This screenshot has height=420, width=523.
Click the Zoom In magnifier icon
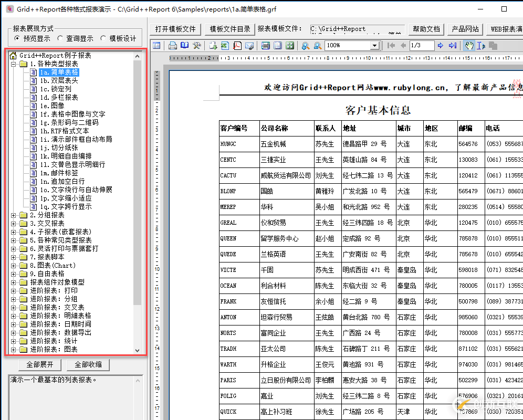(306, 45)
